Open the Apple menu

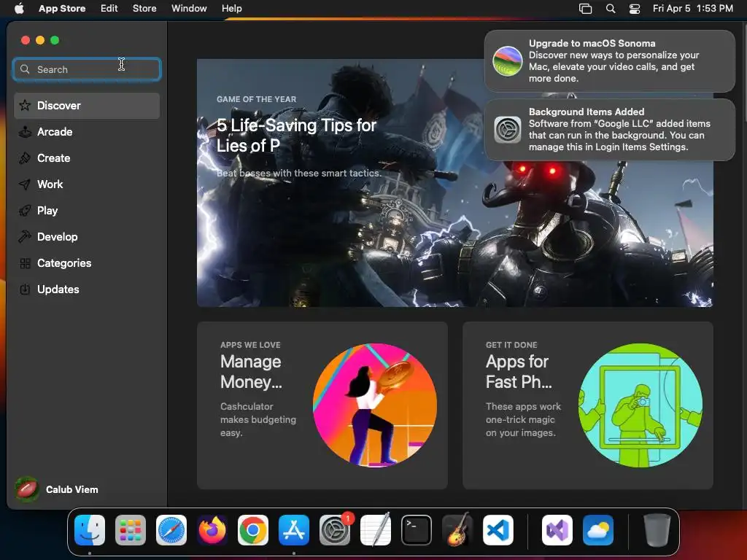coord(19,8)
